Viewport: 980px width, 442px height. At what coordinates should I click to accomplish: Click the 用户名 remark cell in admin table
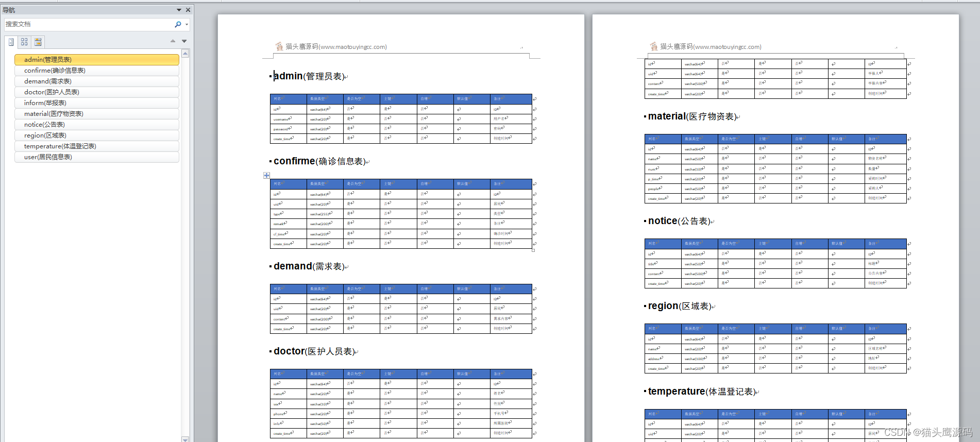[x=511, y=119]
